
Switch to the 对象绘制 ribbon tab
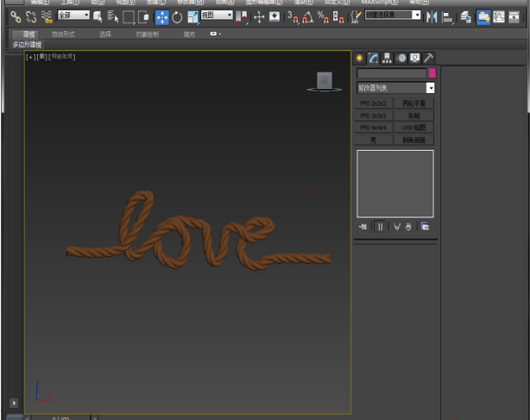pyautogui.click(x=147, y=34)
